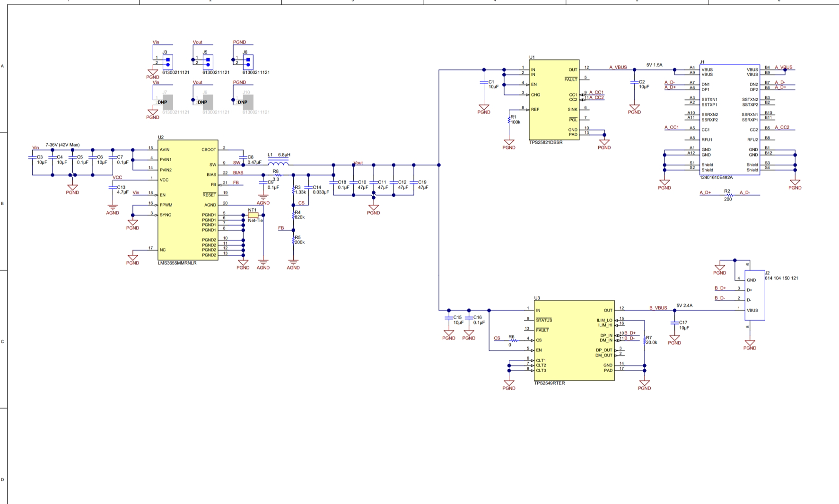Select the J6 header symbol

248,61
